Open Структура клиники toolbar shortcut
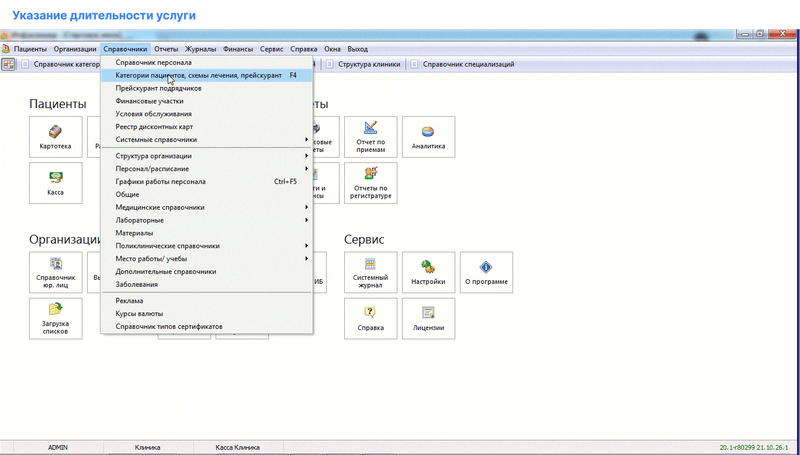Screen dimensions: 800x455 pyautogui.click(x=364, y=65)
